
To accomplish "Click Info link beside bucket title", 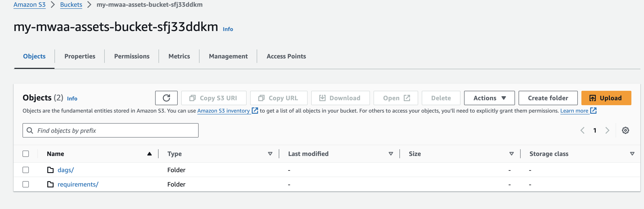I will (228, 29).
